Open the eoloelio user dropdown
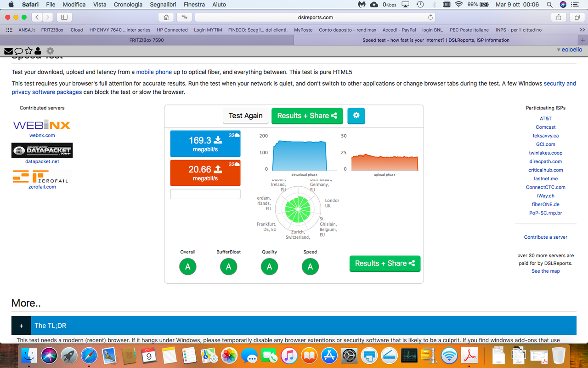The height and width of the screenshot is (368, 588). 569,49
